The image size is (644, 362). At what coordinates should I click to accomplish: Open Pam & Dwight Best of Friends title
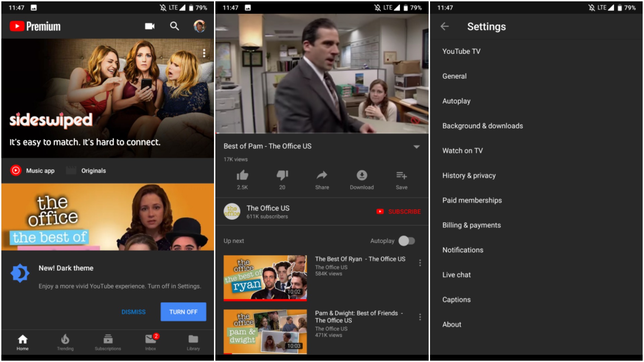pos(359,316)
